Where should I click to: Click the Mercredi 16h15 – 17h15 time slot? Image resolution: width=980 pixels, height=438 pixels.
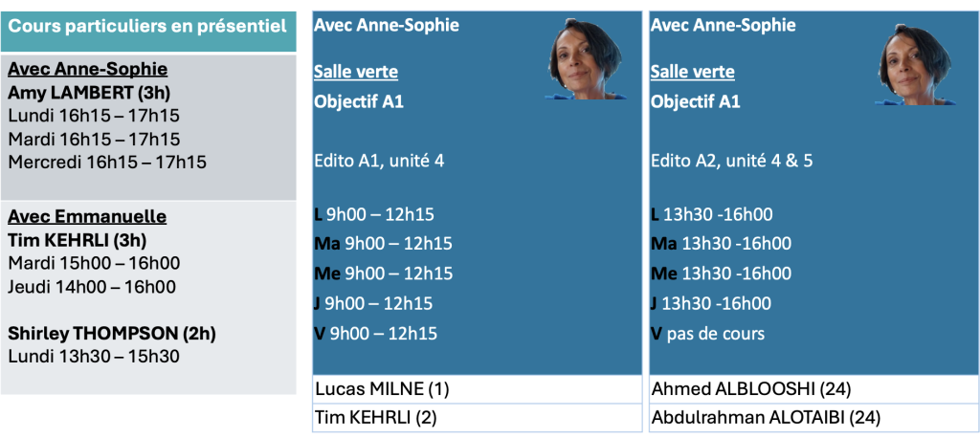[107, 163]
